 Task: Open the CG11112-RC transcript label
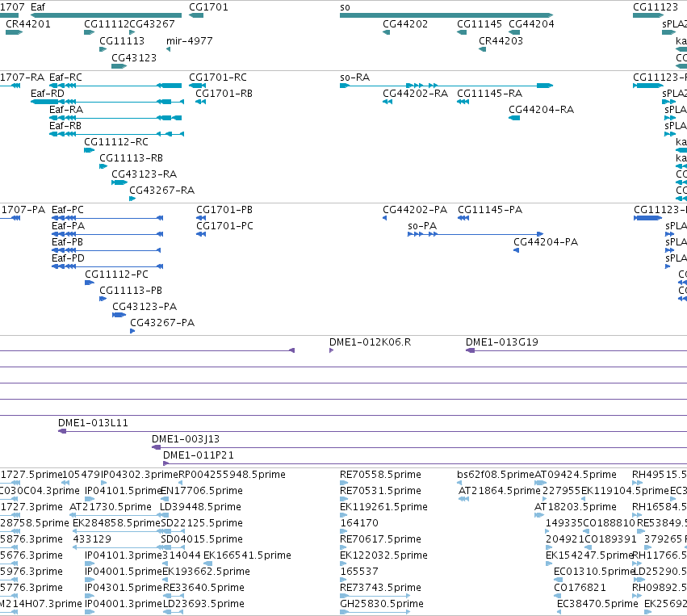116,142
